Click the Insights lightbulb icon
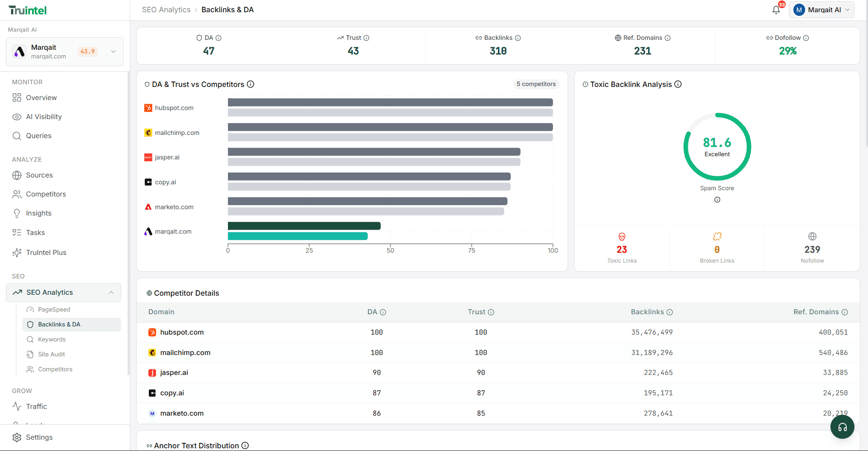The height and width of the screenshot is (451, 868). [17, 213]
